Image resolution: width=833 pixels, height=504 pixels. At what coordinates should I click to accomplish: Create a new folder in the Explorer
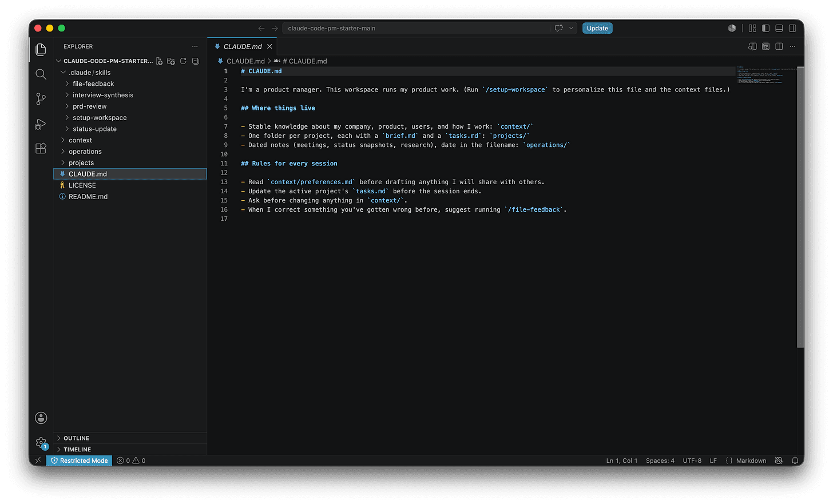point(171,61)
